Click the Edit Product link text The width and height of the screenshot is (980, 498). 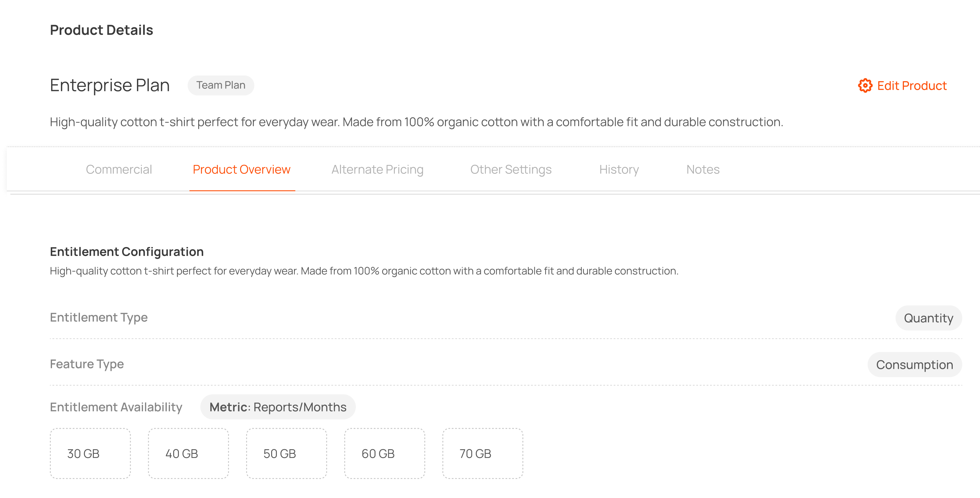pyautogui.click(x=911, y=86)
